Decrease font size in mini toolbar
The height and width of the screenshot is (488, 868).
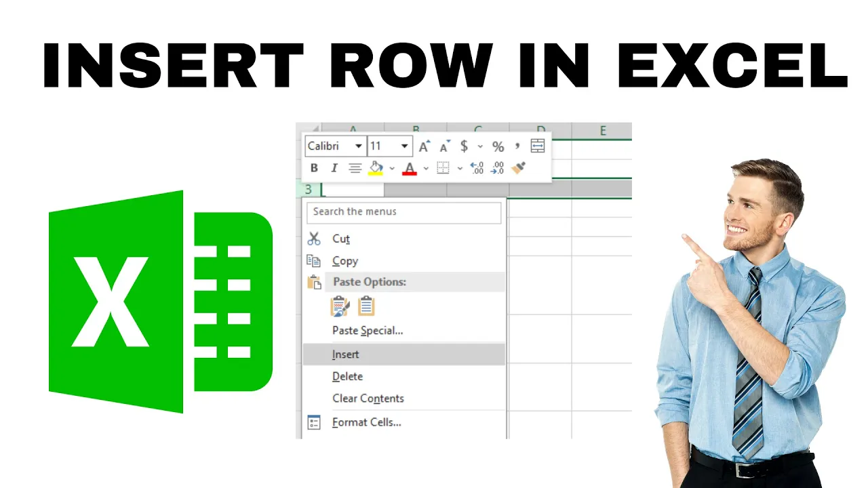(445, 146)
